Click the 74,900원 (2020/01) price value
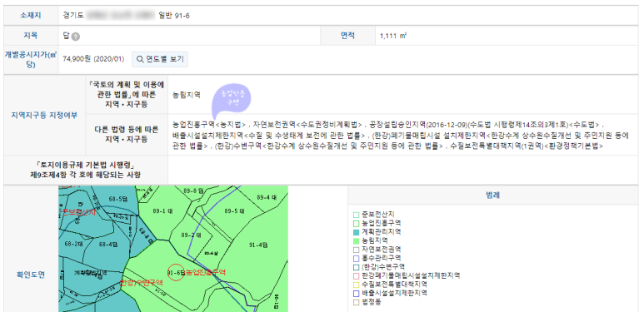The height and width of the screenshot is (312, 644). point(93,59)
